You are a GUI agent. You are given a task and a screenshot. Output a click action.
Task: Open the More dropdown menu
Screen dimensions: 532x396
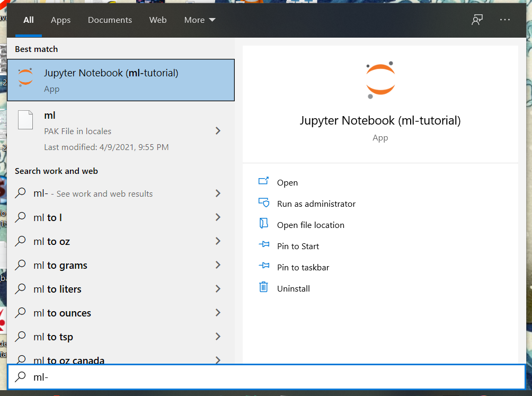[x=200, y=20]
